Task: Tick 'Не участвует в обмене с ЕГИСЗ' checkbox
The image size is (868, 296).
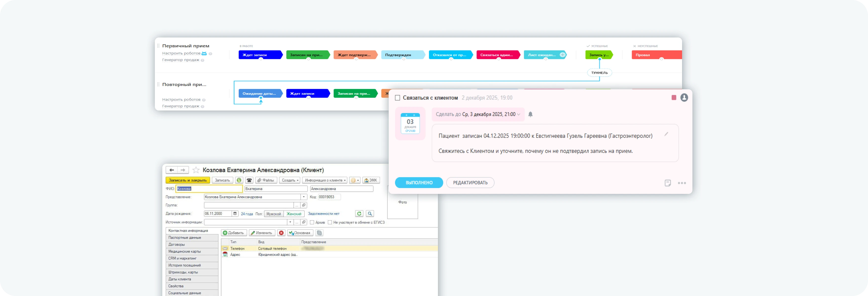Action: 330,222
